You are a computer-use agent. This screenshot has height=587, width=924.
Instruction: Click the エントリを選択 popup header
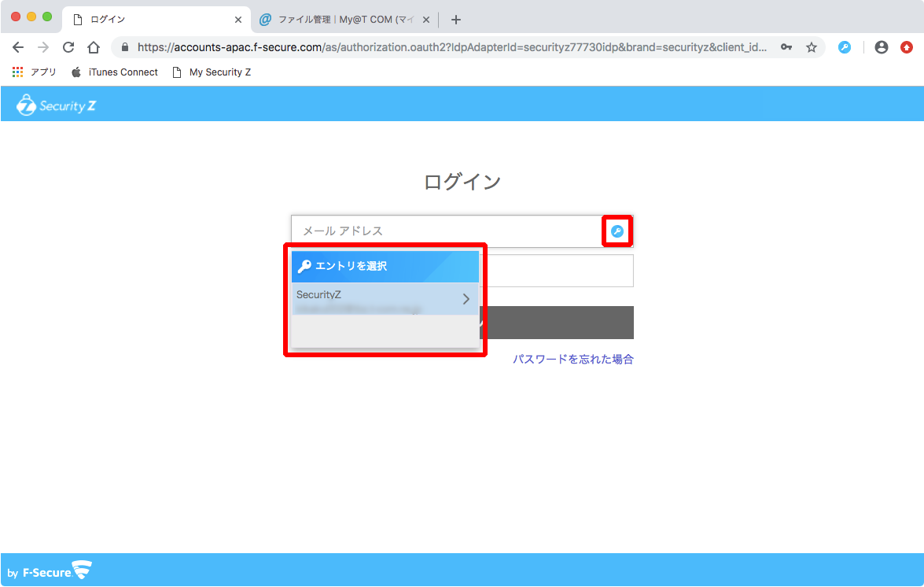(x=385, y=266)
